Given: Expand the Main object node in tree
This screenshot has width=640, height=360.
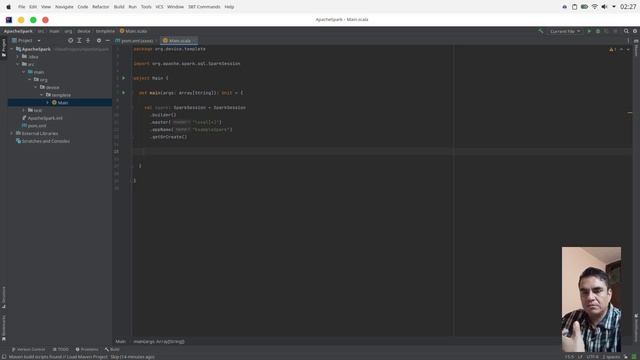Looking at the screenshot, I should point(48,102).
